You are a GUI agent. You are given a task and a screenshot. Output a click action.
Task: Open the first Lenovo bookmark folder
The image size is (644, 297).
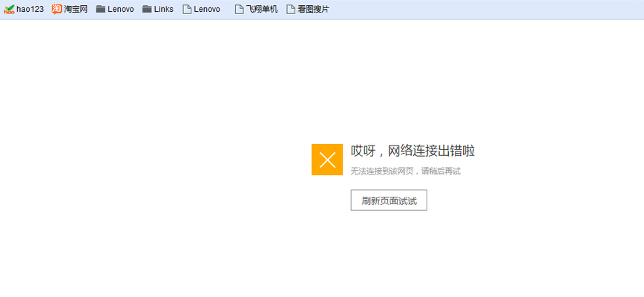(115, 9)
